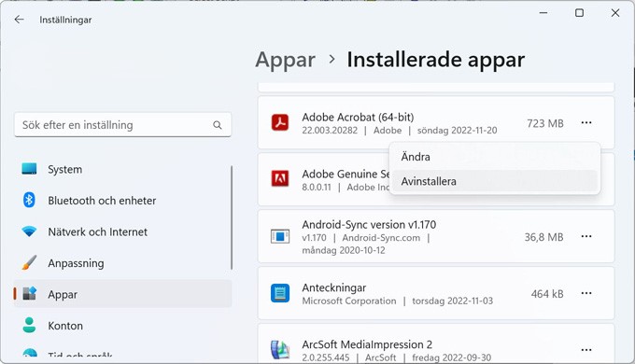Click the ArcSoft MediaImpression icon
Image resolution: width=635 pixels, height=364 pixels.
(x=280, y=350)
